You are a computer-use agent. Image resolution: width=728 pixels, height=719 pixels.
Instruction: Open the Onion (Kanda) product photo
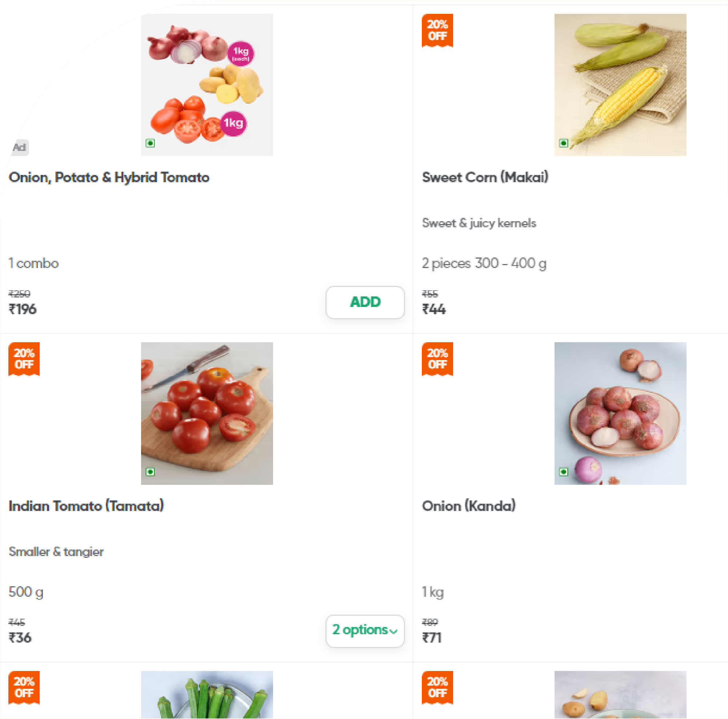[620, 413]
